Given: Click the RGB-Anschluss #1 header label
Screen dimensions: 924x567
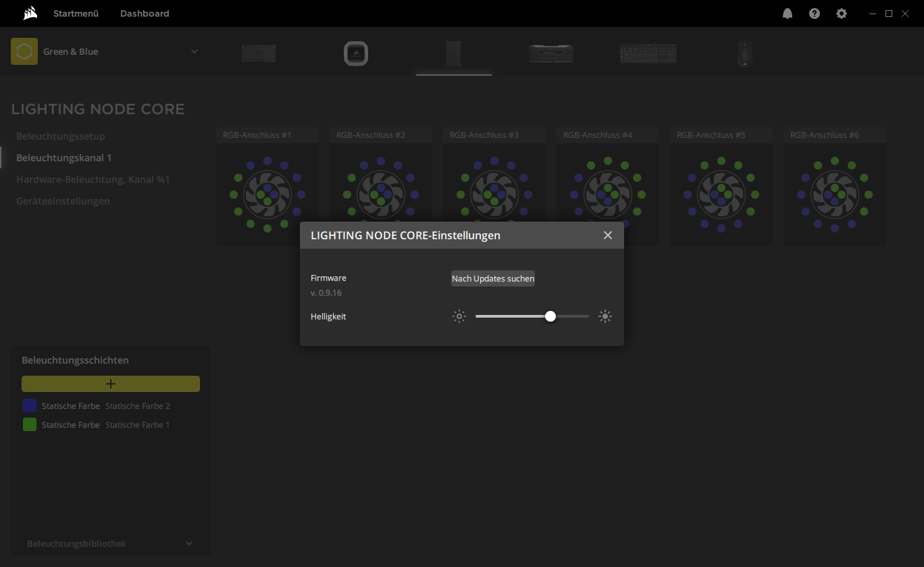Looking at the screenshot, I should pos(257,135).
